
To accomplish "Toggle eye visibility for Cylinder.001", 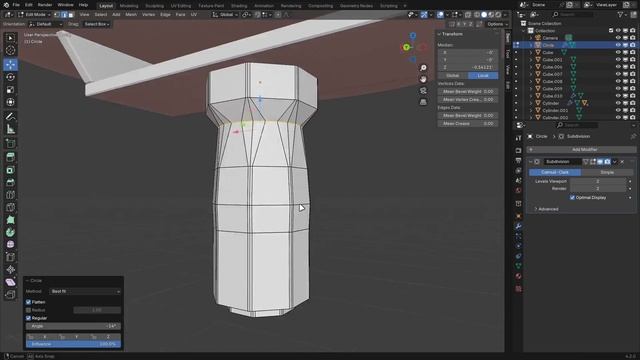I will [618, 110].
